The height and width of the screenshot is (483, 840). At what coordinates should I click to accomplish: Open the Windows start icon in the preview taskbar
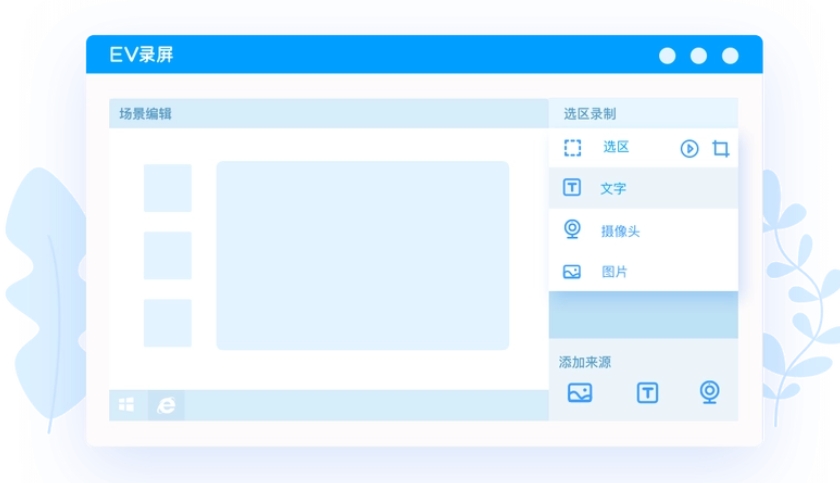click(x=126, y=405)
